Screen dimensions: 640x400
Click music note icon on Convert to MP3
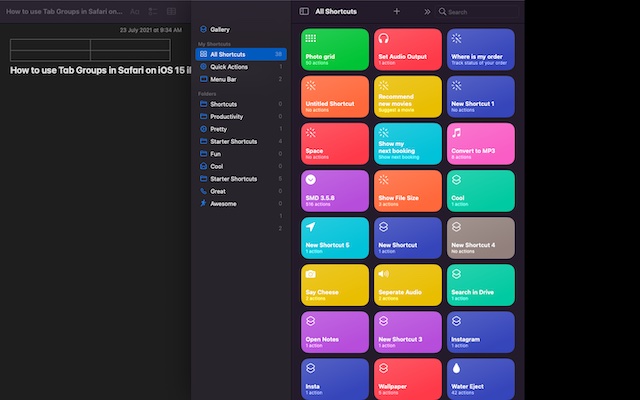[456, 132]
